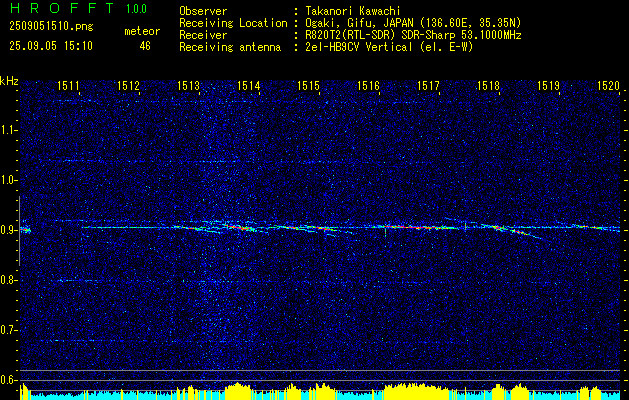Viewport: 629px width, 400px height.
Task: Click the 1511 time axis marker
Action: [x=68, y=85]
